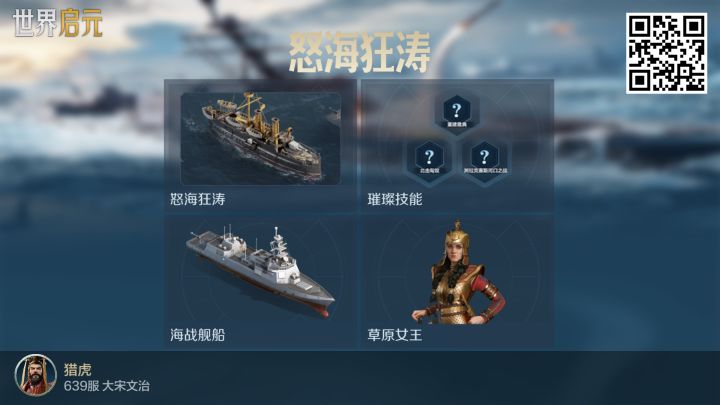Click the 世界启元 game logo
Image resolution: width=720 pixels, height=405 pixels.
[58, 23]
